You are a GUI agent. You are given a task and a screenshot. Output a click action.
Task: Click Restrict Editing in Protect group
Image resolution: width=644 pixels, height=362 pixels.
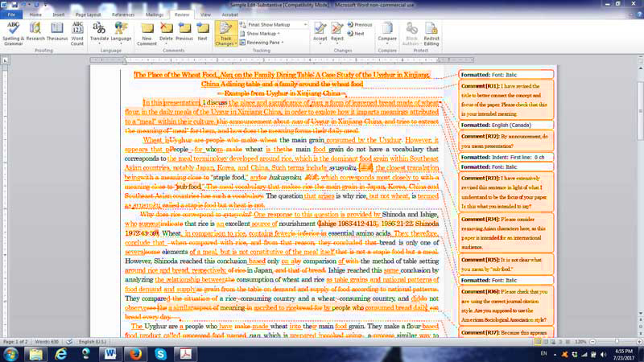431,32
